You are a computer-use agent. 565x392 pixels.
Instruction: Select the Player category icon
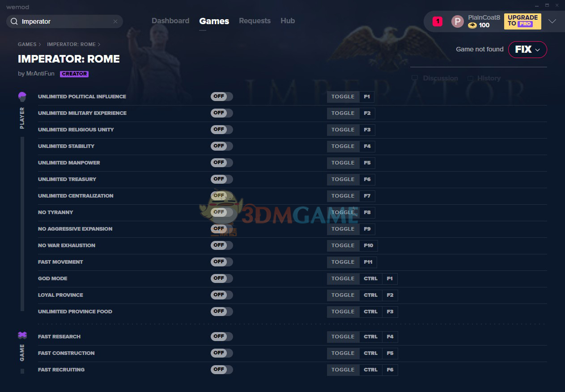[22, 97]
